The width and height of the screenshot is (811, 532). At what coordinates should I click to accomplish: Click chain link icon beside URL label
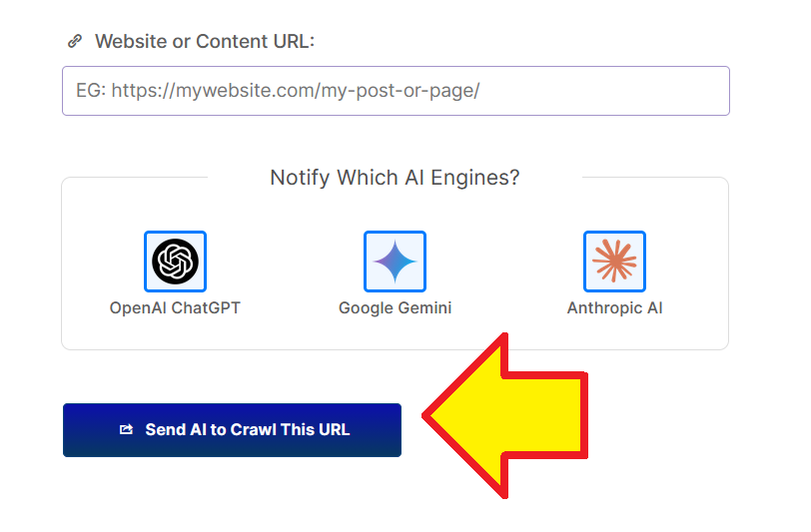pyautogui.click(x=74, y=42)
